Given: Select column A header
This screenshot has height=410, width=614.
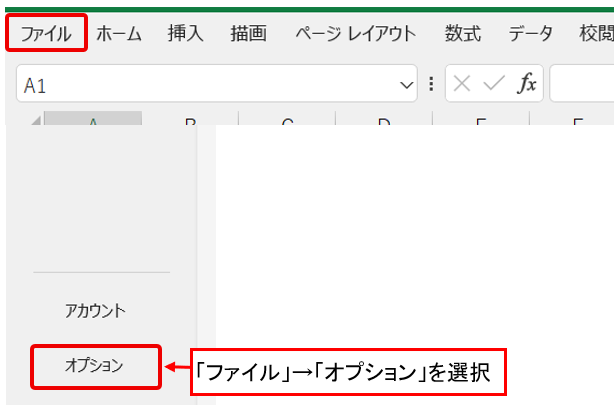Looking at the screenshot, I should tap(93, 121).
